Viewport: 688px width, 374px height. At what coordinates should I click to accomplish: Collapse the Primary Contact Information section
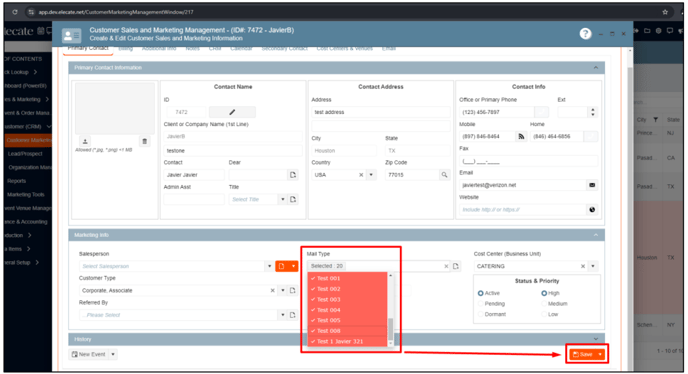pos(595,68)
